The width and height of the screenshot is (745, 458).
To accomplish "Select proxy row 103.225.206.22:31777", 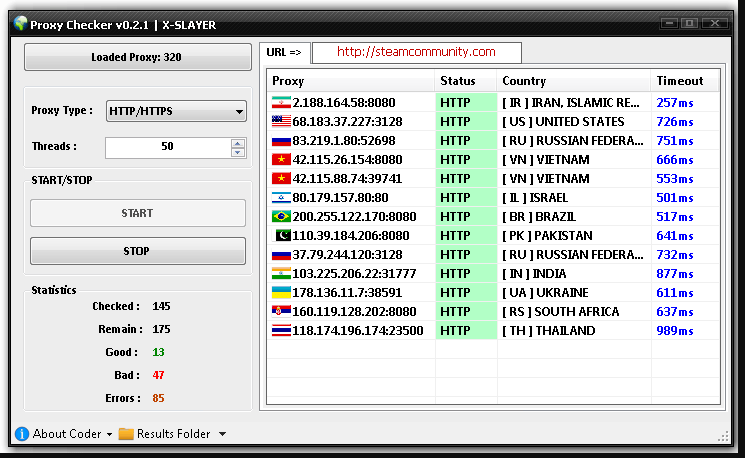I will pyautogui.click(x=493, y=274).
